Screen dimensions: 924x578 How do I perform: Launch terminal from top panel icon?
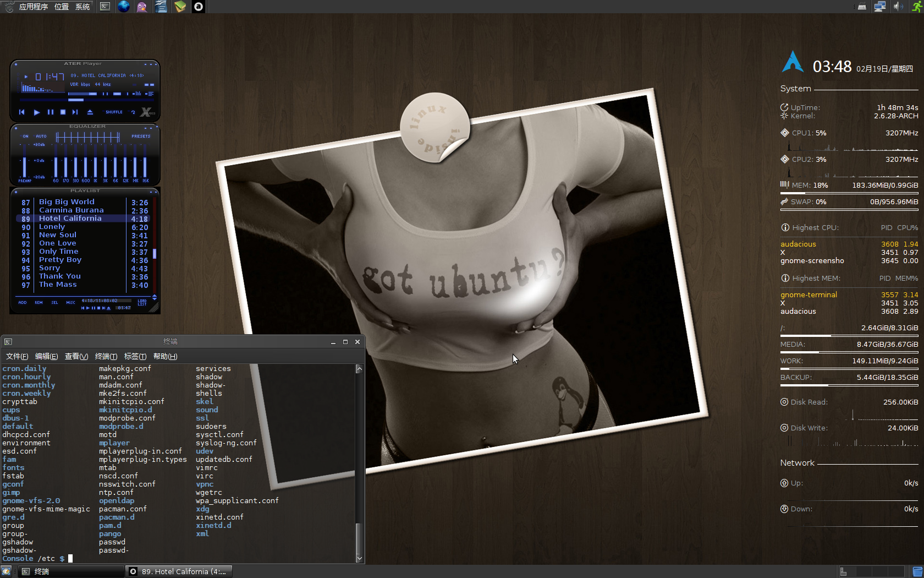click(x=105, y=7)
